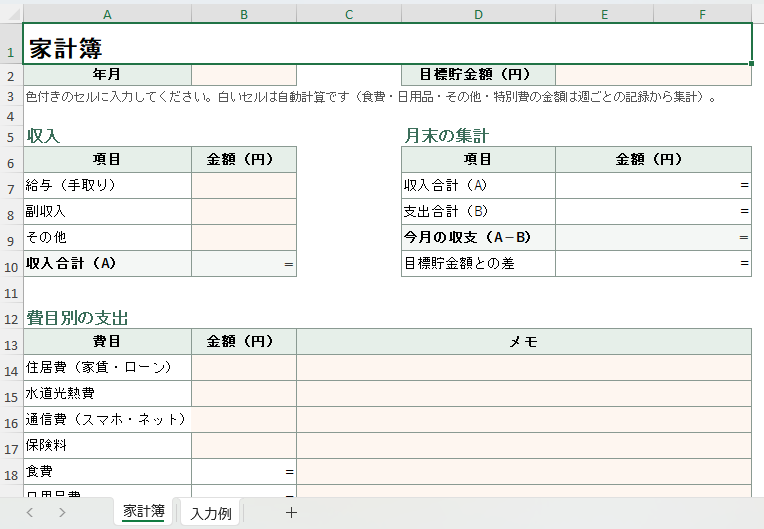Select the 目標貯金額（円） label cell
The width and height of the screenshot is (764, 529).
click(x=478, y=75)
